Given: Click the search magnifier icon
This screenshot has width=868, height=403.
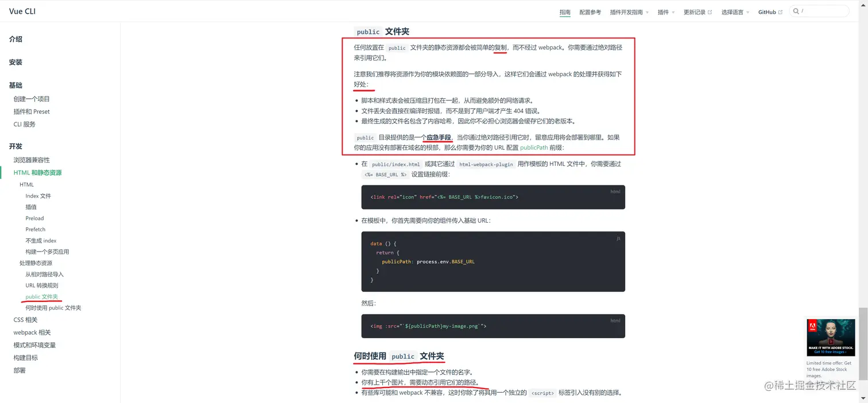Looking at the screenshot, I should coord(796,11).
